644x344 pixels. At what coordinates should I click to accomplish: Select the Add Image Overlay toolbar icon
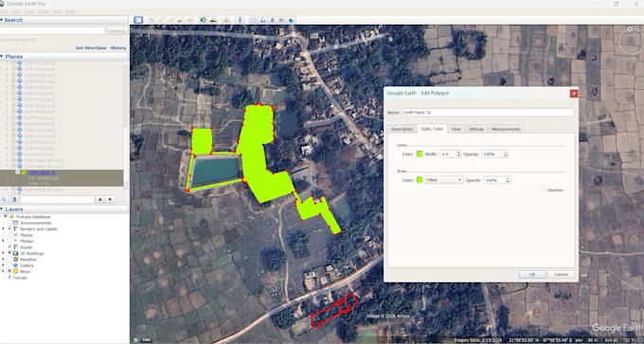(x=180, y=20)
